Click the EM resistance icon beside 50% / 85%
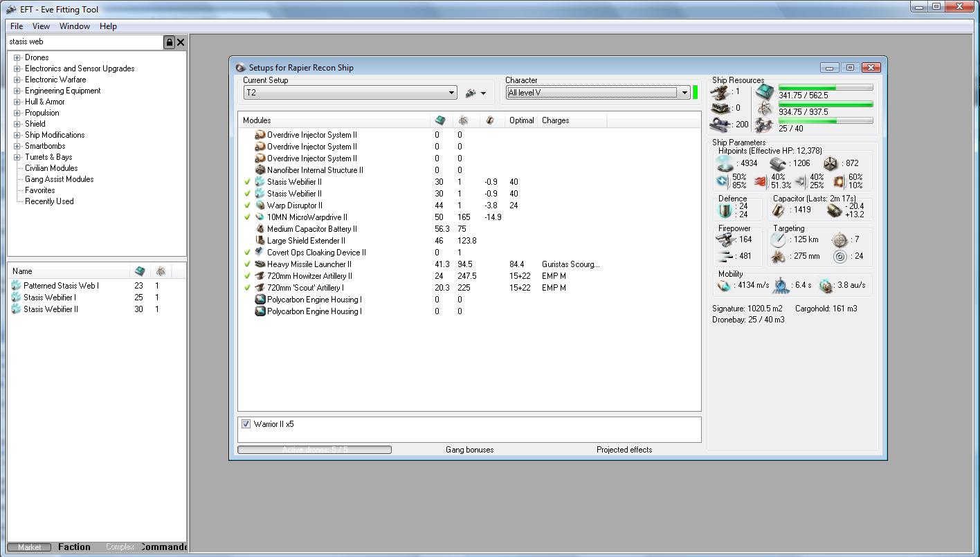This screenshot has width=980, height=557. pos(723,181)
